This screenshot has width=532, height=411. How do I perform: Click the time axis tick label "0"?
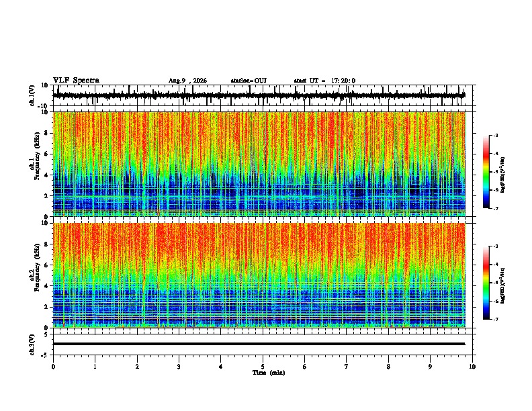click(x=53, y=367)
